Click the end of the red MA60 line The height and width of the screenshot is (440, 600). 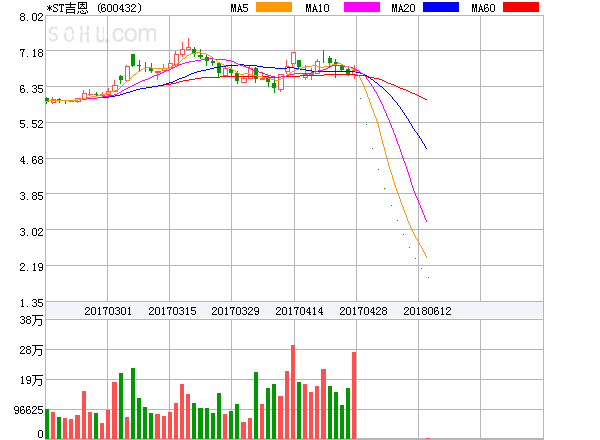426,99
